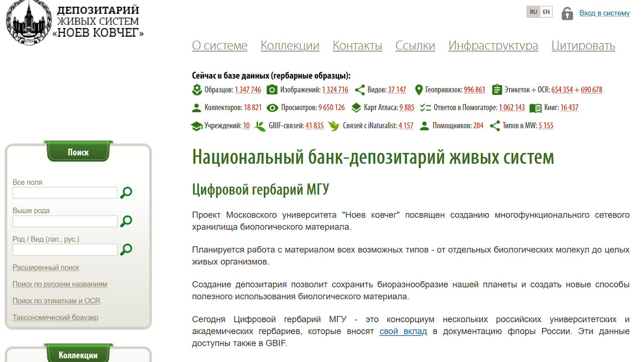This screenshot has height=362, width=644.
Task: Click the checklist icon next to Ответов в Помогаторе
Action: click(425, 108)
